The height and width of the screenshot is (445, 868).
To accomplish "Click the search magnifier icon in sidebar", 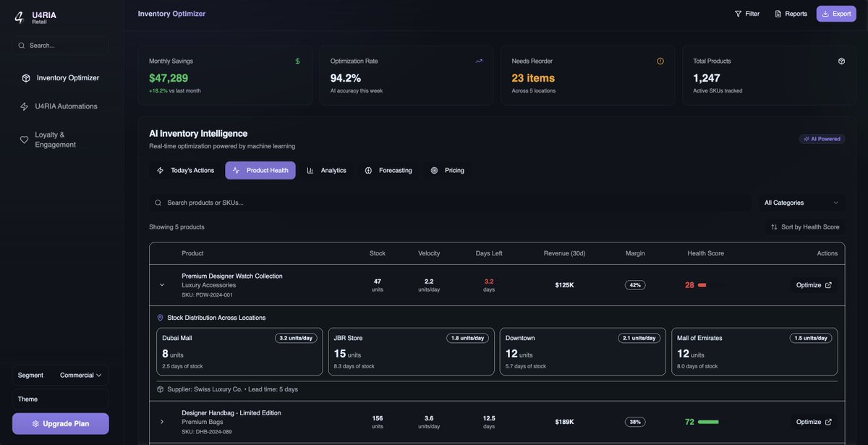I will tap(22, 46).
